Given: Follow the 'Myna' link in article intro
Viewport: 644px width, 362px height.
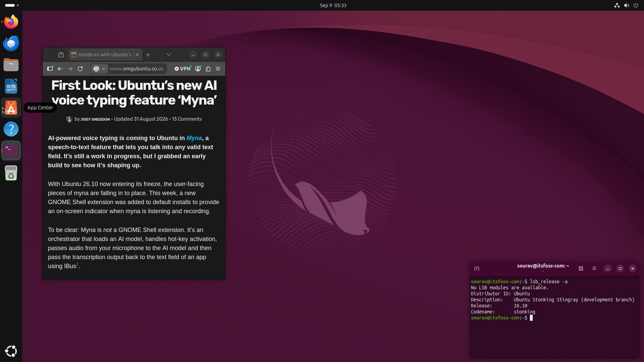Looking at the screenshot, I should point(194,138).
